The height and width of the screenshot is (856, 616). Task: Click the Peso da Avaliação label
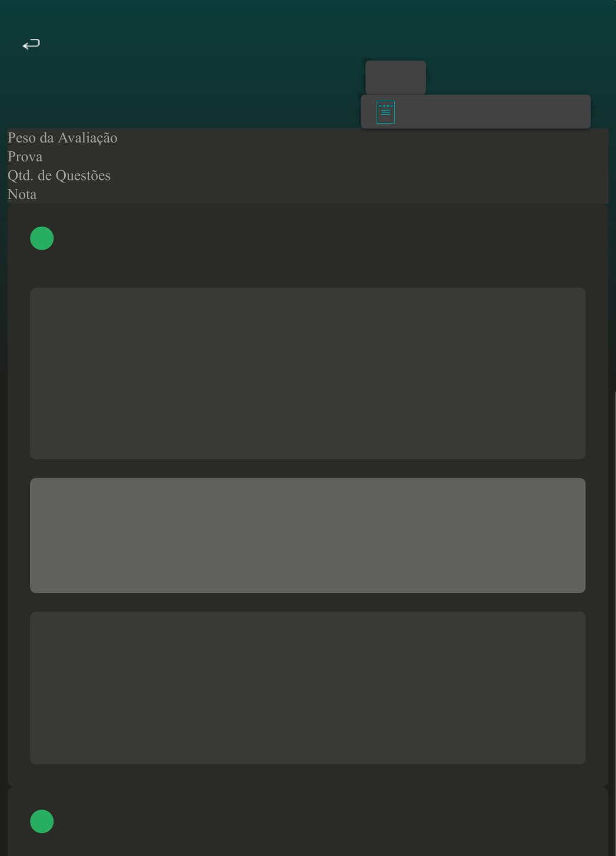coord(62,138)
